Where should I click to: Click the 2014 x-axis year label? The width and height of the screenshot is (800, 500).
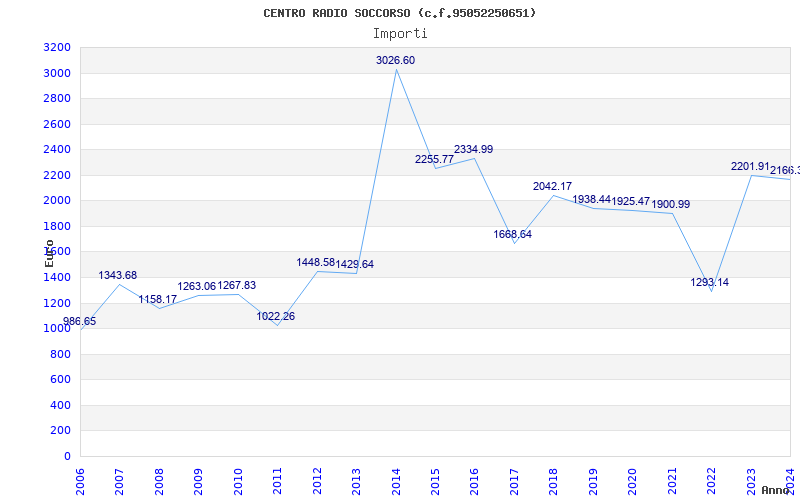pyautogui.click(x=396, y=482)
